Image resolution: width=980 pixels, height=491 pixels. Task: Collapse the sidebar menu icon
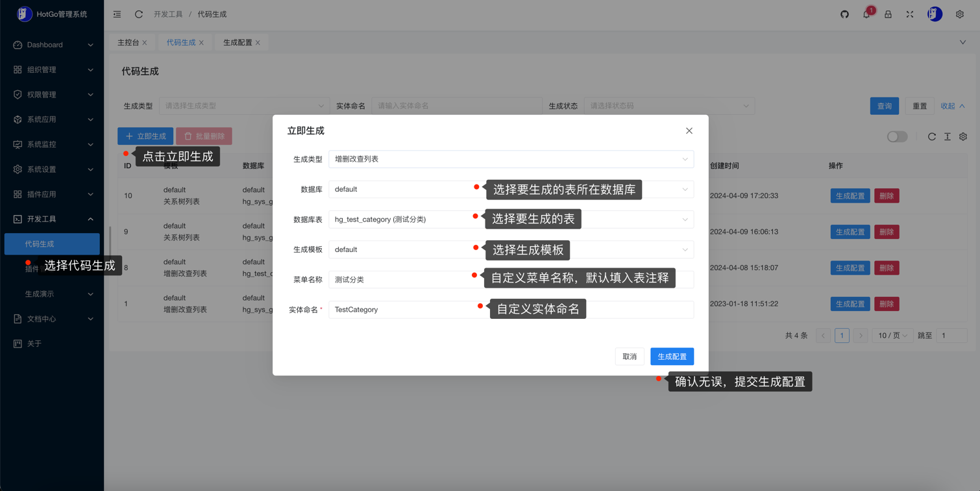[x=117, y=14]
